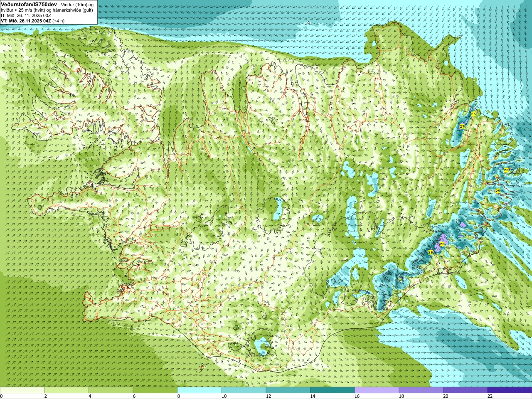Viewport: 532px width, 399px height.
Task: Select the 'VT: Mið. 26.11.2025 04Z' line
Action: point(26,21)
